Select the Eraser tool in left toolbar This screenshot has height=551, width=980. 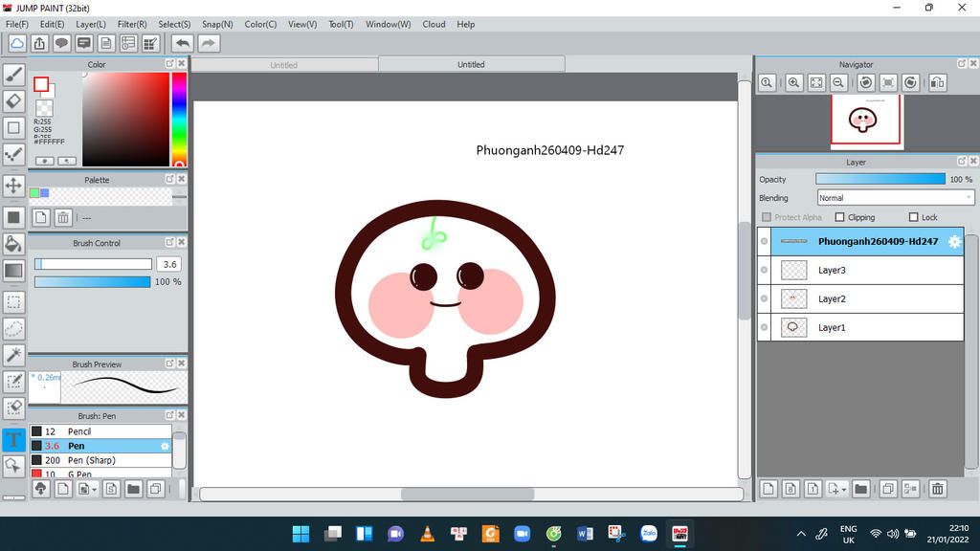[13, 101]
